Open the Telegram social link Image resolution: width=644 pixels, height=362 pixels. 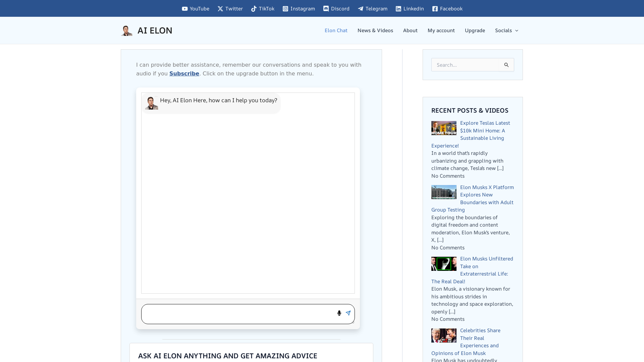[372, 9]
